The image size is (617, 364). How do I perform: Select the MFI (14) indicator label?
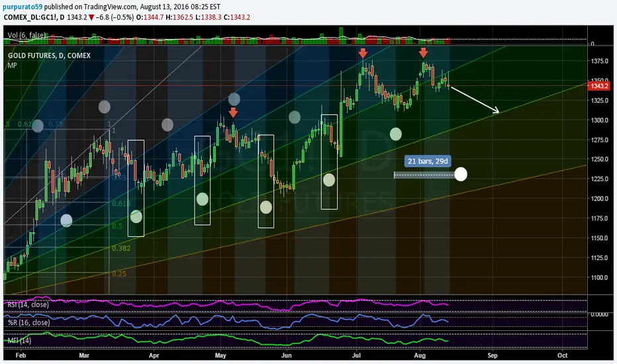19,340
